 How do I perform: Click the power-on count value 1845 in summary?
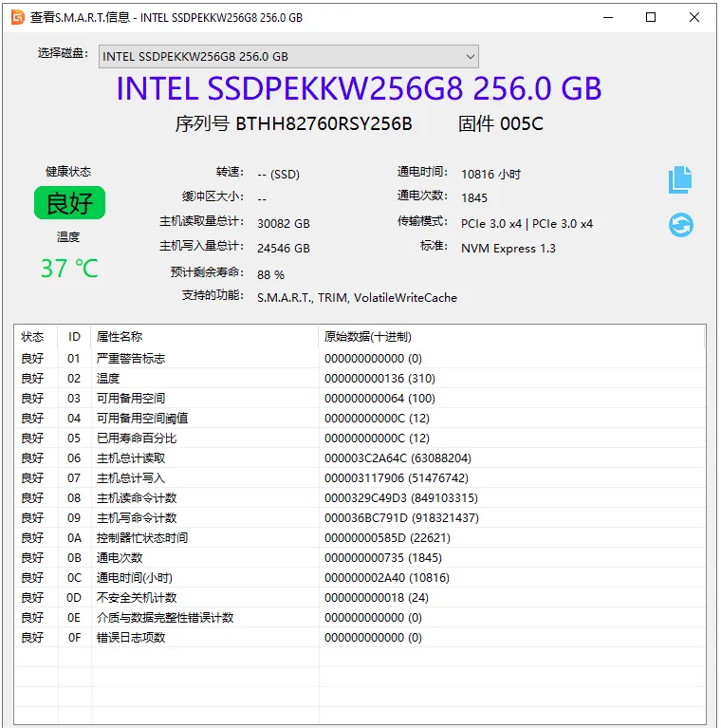(x=474, y=198)
